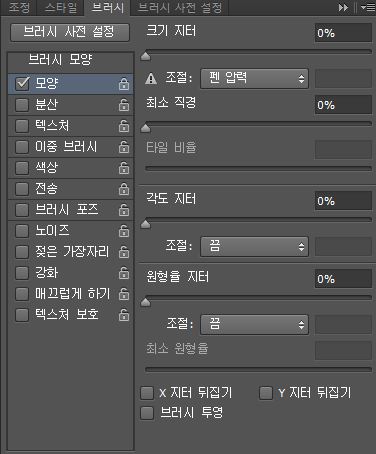This screenshot has height=454, width=376.
Task: Enable the 텍스처 checkbox
Action: (x=22, y=126)
